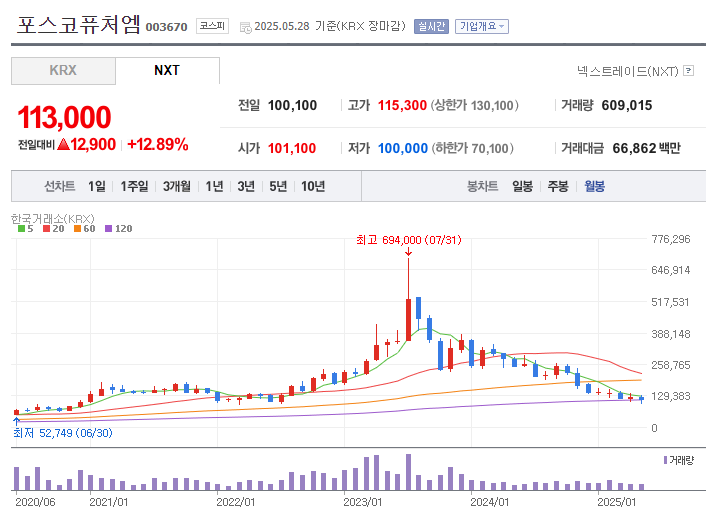This screenshot has height=525, width=706.
Task: Click the current price 113,000
Action: pyautogui.click(x=64, y=117)
